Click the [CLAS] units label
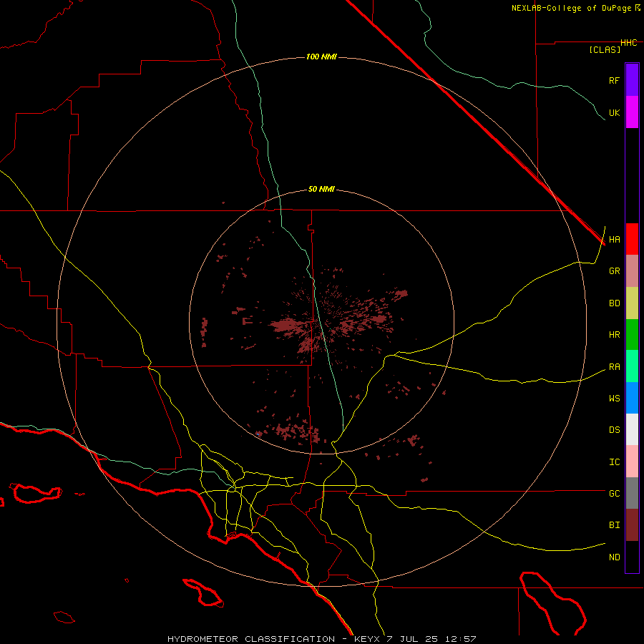This screenshot has width=644, height=644. (605, 50)
